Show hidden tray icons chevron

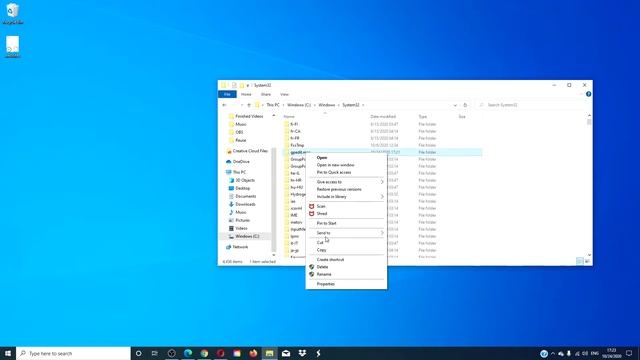coord(553,353)
